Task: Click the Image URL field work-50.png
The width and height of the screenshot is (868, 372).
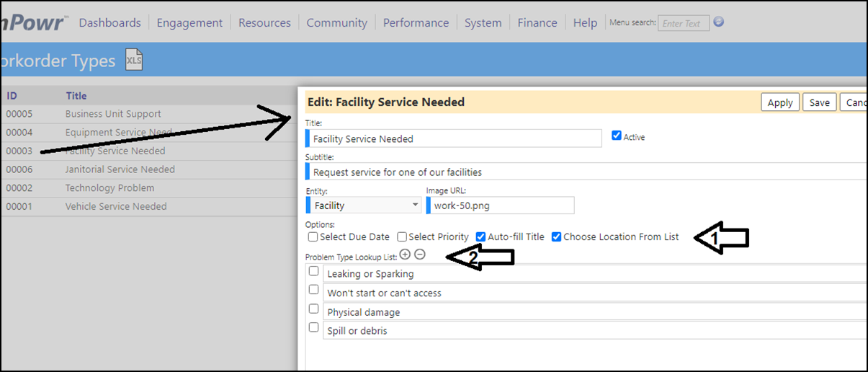Action: (x=501, y=205)
